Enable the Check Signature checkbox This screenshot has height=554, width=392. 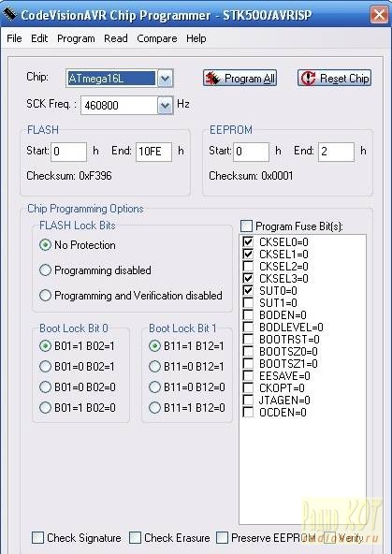(37, 538)
